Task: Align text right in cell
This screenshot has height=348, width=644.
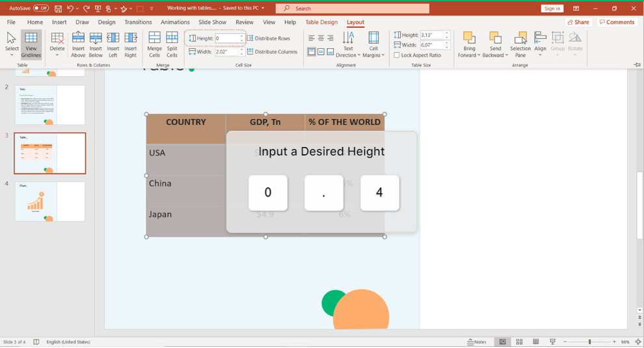Action: pos(330,38)
